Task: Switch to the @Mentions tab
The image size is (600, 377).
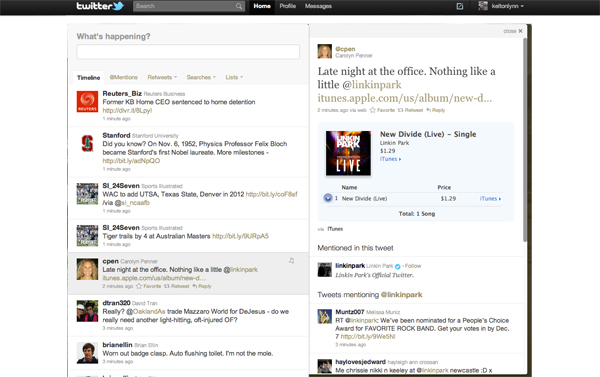Action: pos(124,77)
